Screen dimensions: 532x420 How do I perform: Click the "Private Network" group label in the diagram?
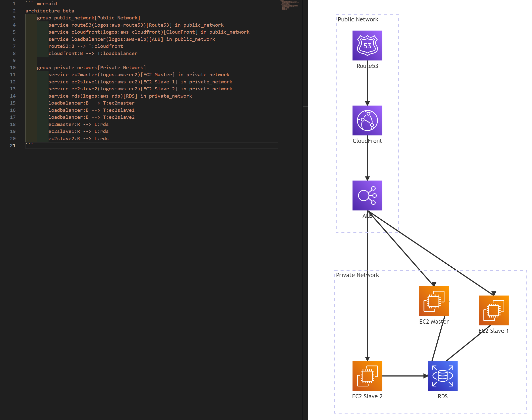[x=357, y=275]
